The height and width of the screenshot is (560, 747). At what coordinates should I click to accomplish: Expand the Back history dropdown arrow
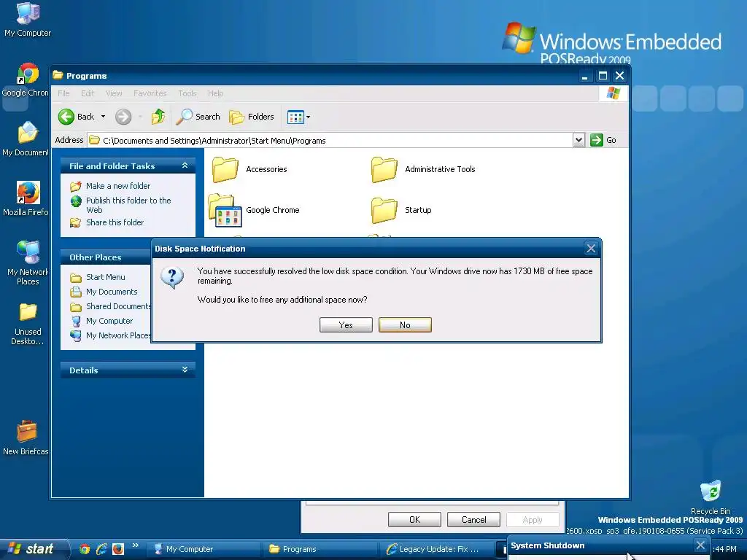[x=103, y=117]
